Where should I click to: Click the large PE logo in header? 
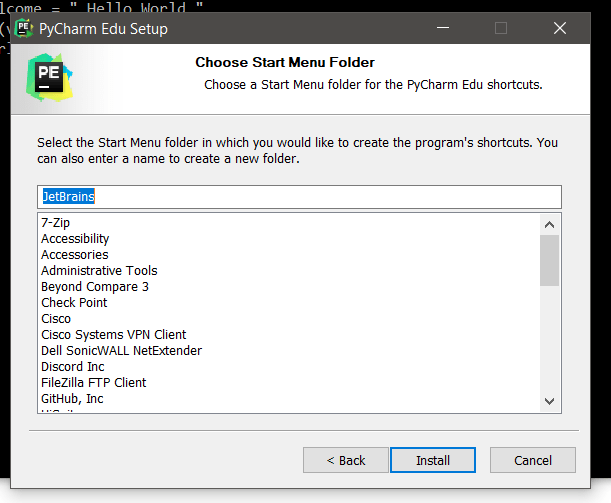point(49,78)
